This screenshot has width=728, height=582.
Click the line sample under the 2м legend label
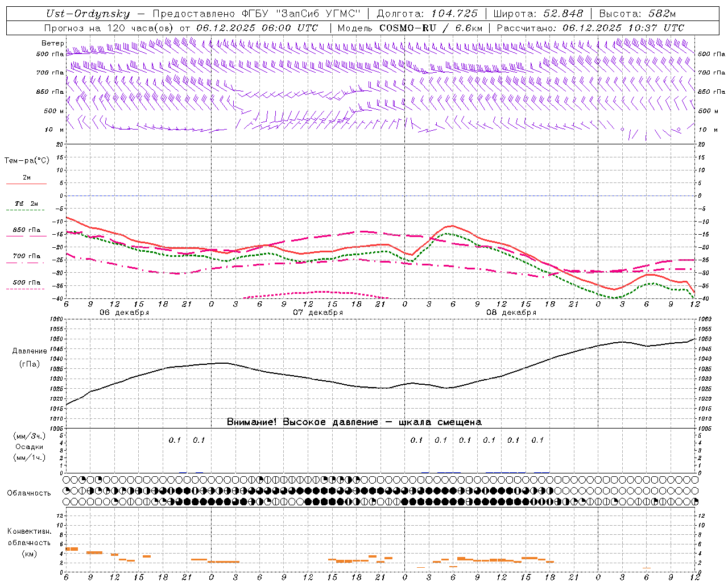tap(26, 184)
